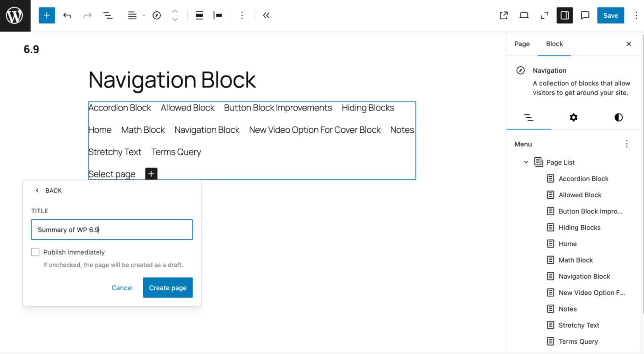Viewport: 644px width, 354px height.
Task: Enable Publish immediately checkbox
Action: pyautogui.click(x=35, y=252)
